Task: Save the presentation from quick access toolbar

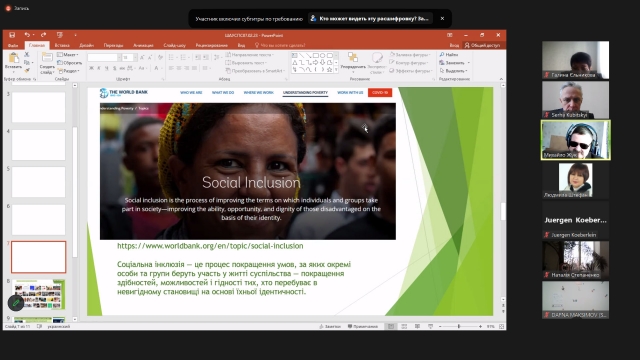Action: (x=12, y=35)
